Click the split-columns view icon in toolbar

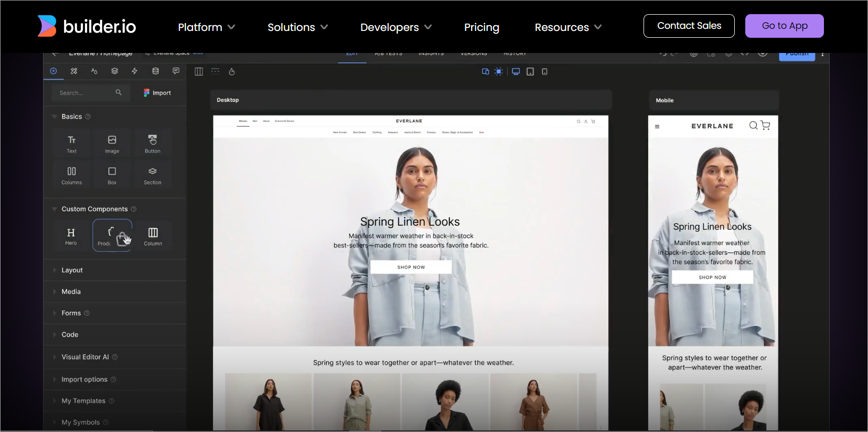pyautogui.click(x=199, y=72)
